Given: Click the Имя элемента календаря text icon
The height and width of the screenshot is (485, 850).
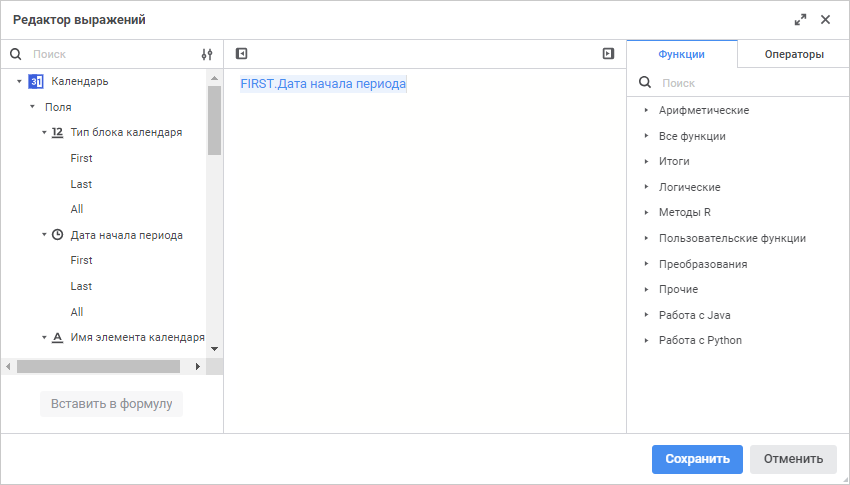Looking at the screenshot, I should [x=57, y=337].
